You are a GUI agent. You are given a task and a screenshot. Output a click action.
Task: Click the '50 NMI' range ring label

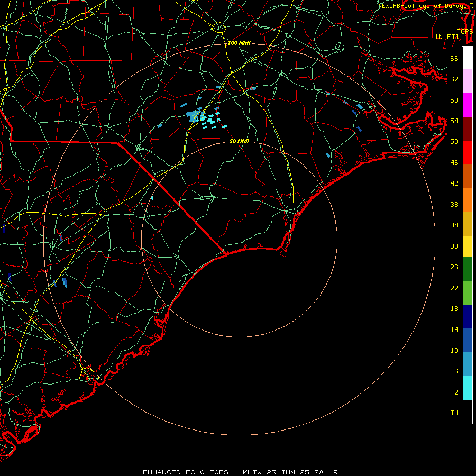(x=239, y=141)
